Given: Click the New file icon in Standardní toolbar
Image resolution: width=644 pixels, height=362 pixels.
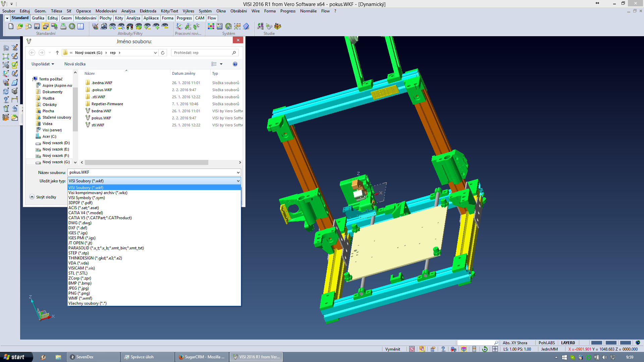Looking at the screenshot, I should tap(11, 26).
